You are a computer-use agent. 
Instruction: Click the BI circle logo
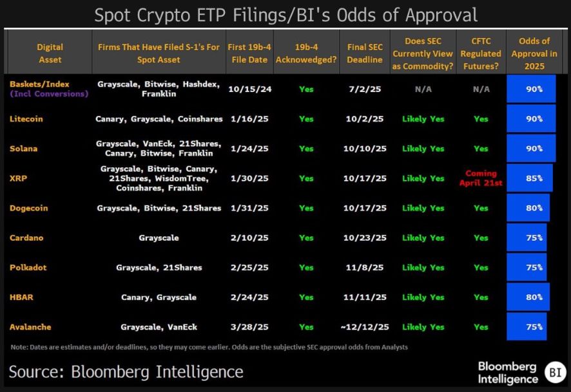pos(554,373)
